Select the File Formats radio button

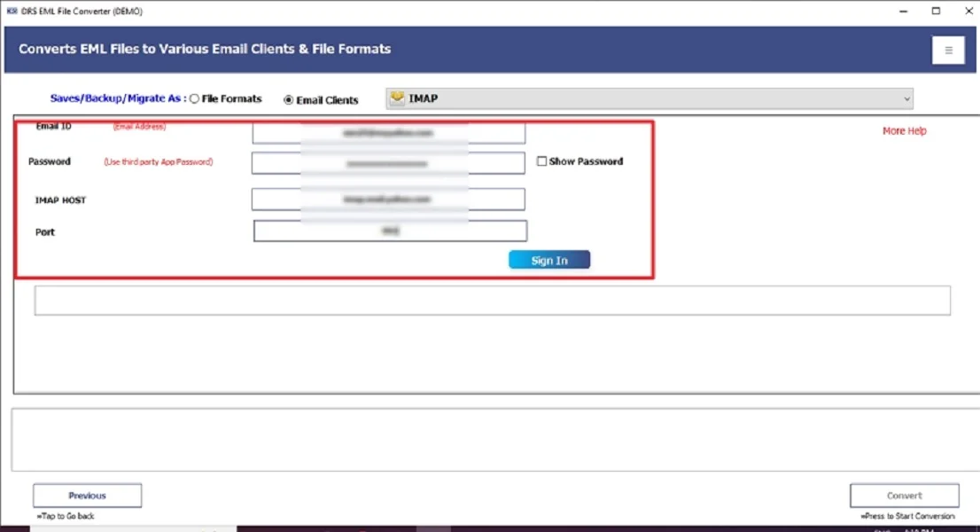point(194,98)
